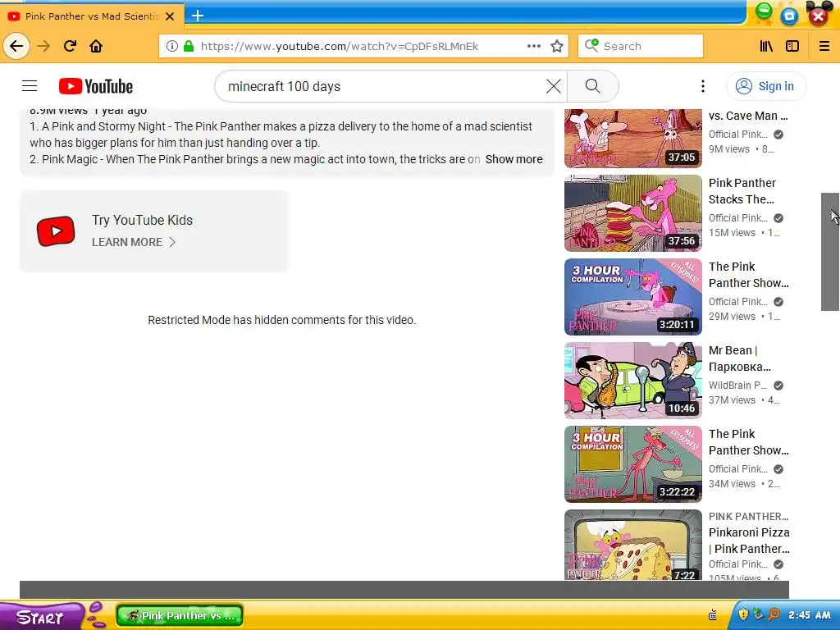Click the browser address bar URL

339,46
